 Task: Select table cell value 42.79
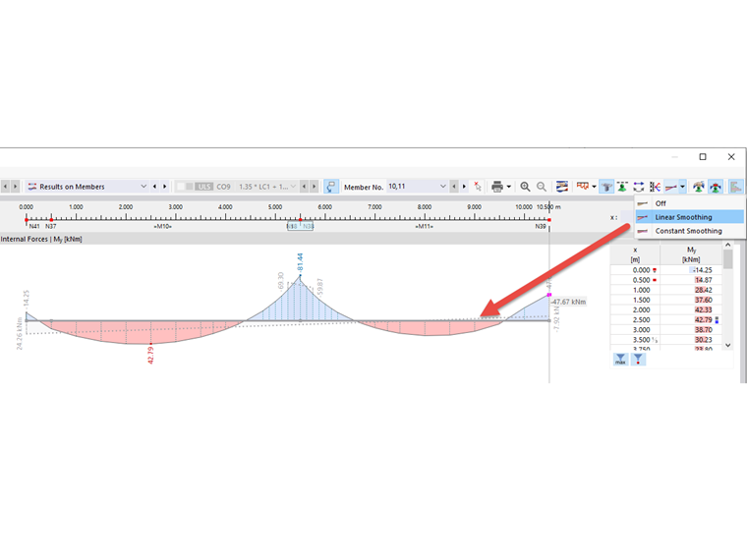pos(691,320)
